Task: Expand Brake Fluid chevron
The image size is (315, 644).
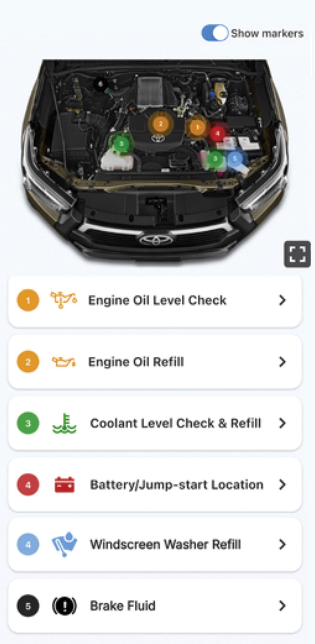Action: tap(282, 606)
